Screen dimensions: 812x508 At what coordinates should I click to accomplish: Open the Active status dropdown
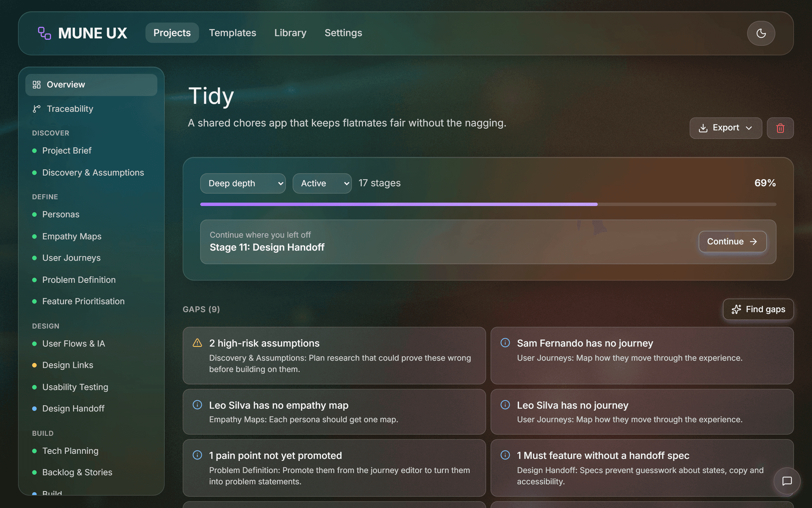pos(322,183)
